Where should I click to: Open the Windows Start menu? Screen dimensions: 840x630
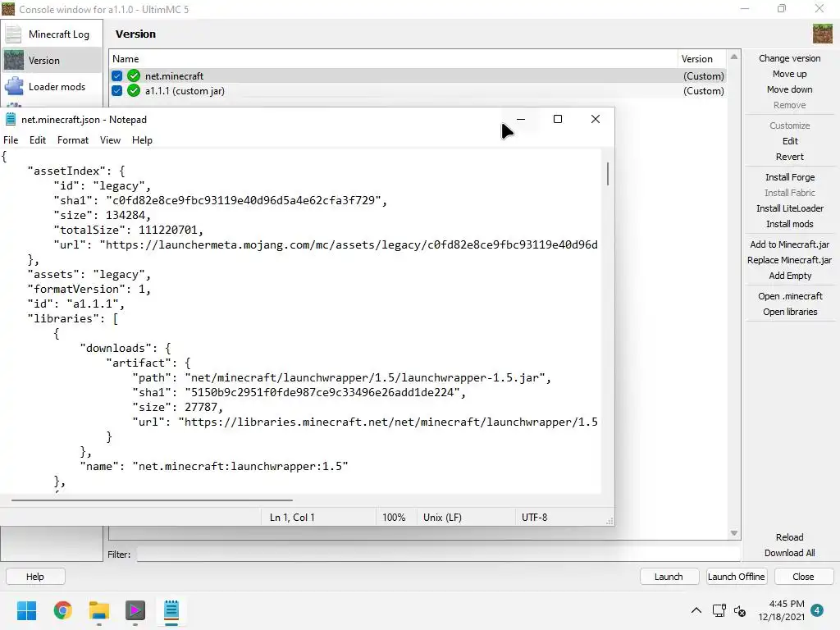26,610
